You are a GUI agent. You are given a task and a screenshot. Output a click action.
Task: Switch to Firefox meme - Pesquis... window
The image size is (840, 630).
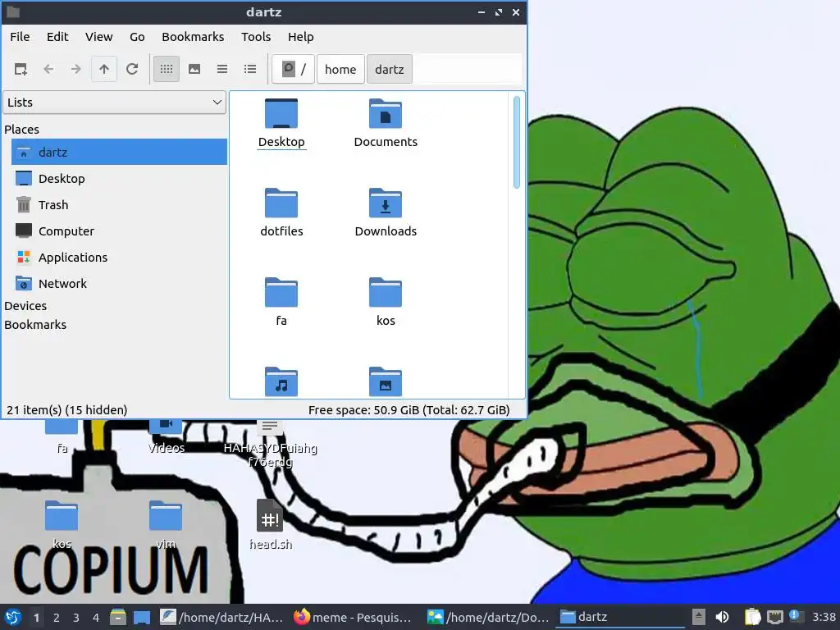click(354, 617)
